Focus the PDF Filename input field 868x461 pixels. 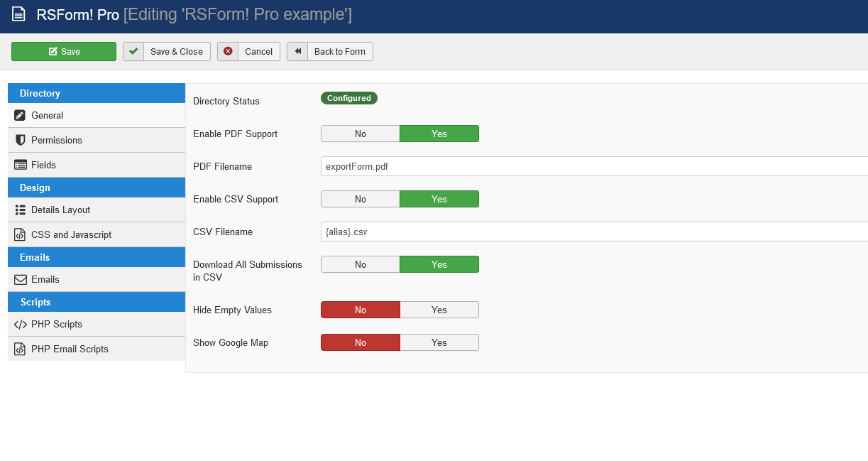[594, 166]
